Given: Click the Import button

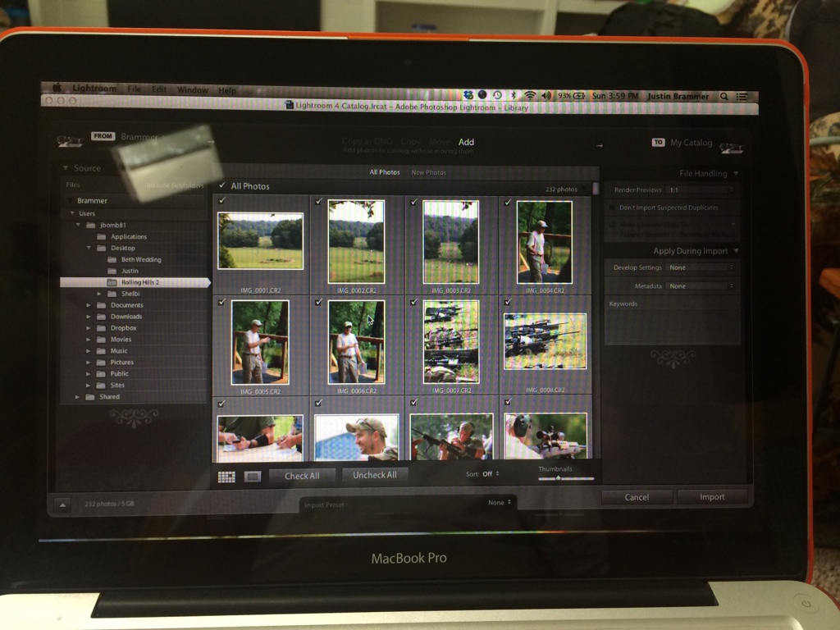Looking at the screenshot, I should pyautogui.click(x=713, y=496).
